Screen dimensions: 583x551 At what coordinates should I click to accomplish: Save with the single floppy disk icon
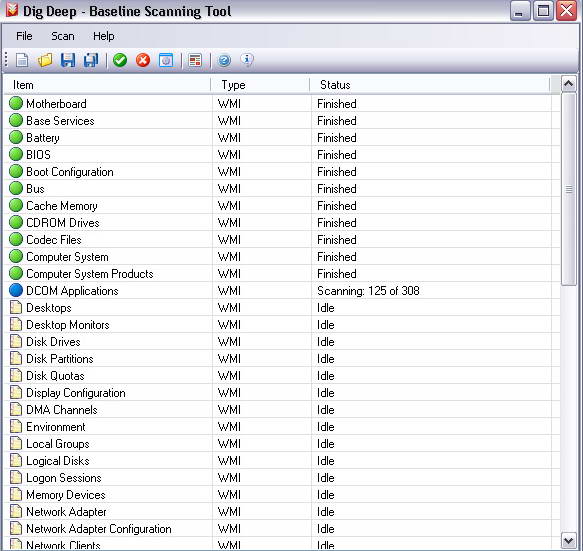click(x=68, y=60)
